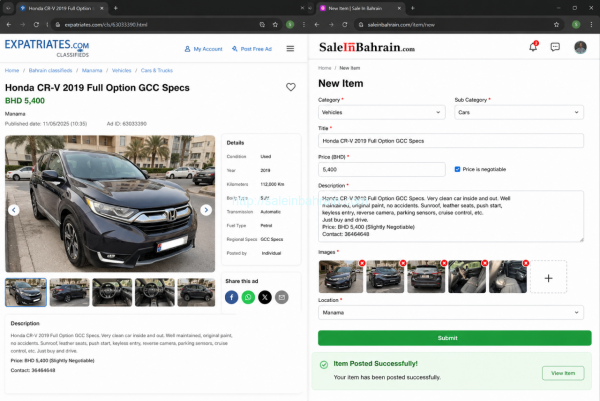
Task: Open Manama breadcrumb link
Action: click(x=92, y=70)
